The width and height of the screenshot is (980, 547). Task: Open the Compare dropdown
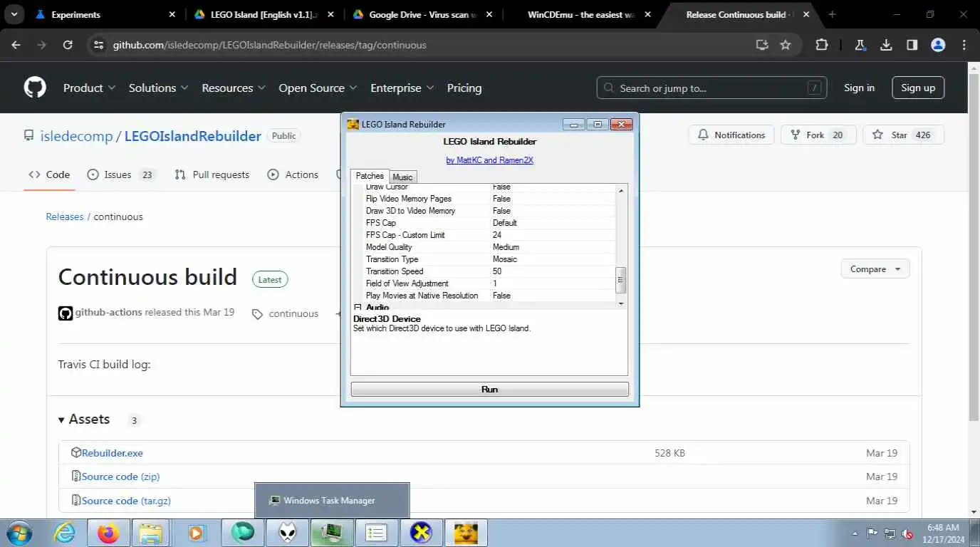pos(875,269)
